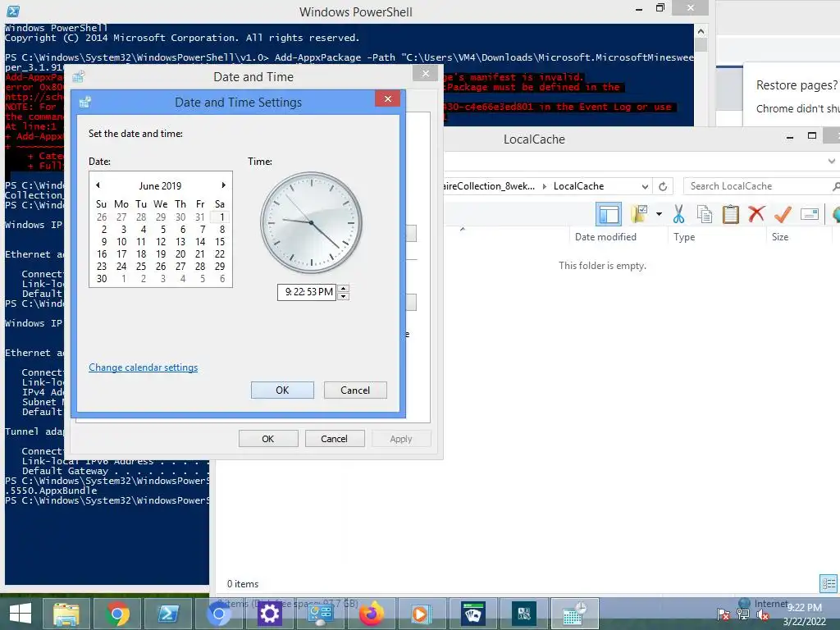Click the muted volume icon in tray
Viewport: 840px width, 630px height.
[x=763, y=614]
